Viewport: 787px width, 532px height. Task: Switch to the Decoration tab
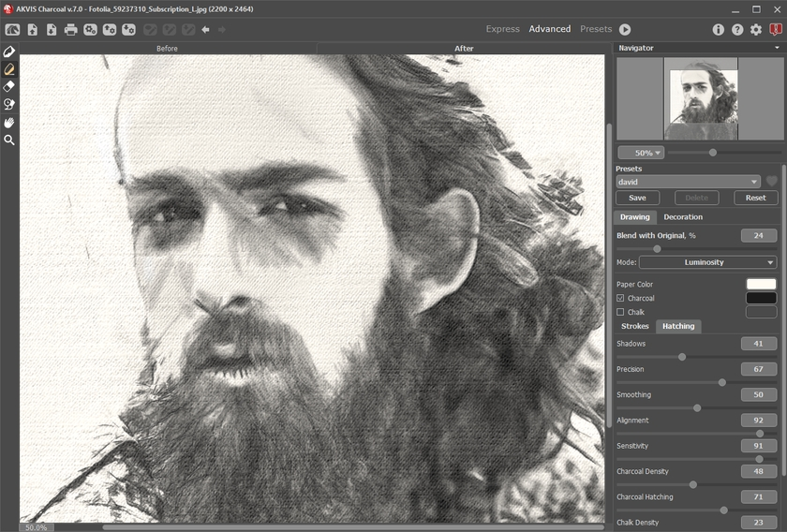coord(683,217)
